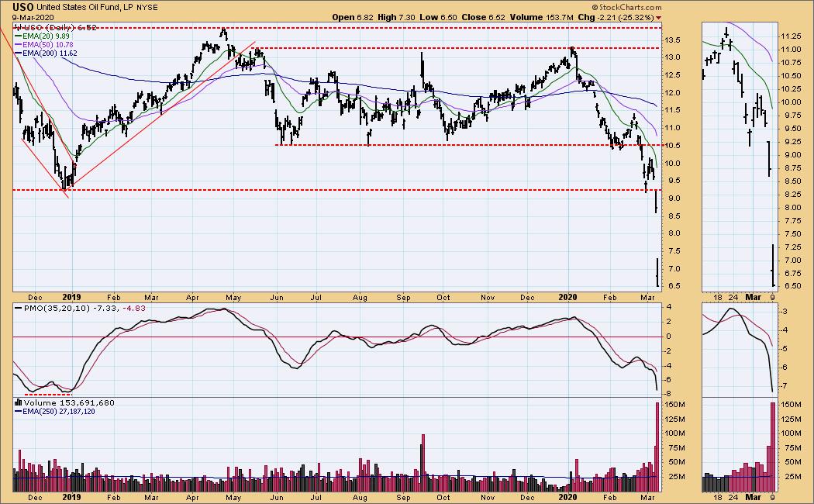Screen dimensions: 814x504
Task: Click the USO (Daily) 6.52 legend entry
Action: [x=59, y=27]
